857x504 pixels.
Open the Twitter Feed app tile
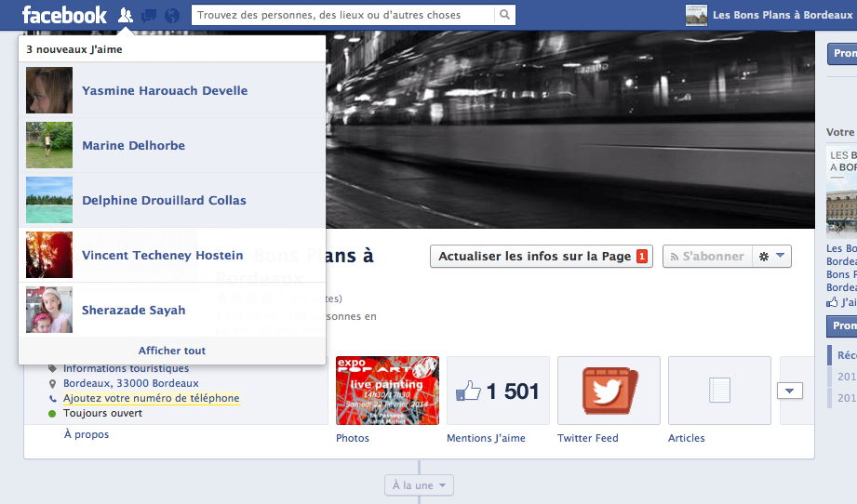pos(609,391)
